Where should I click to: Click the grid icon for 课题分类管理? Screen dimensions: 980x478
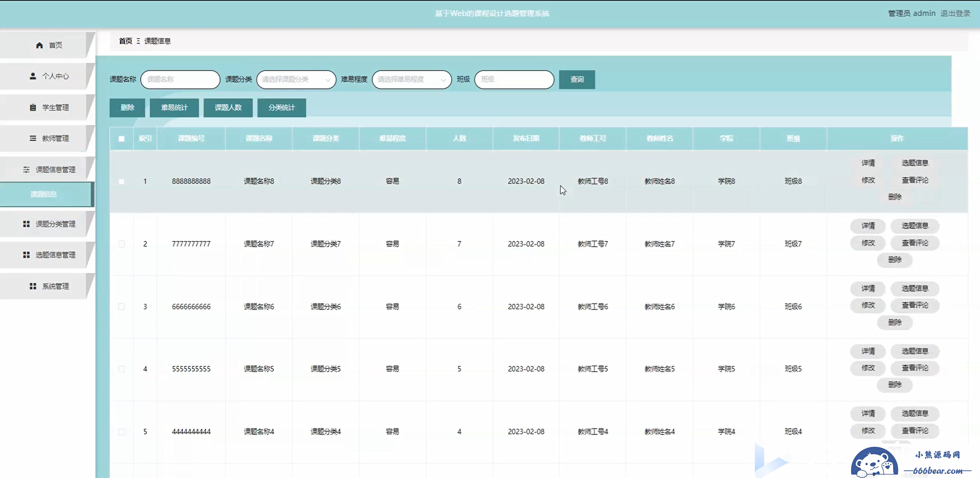coord(26,224)
